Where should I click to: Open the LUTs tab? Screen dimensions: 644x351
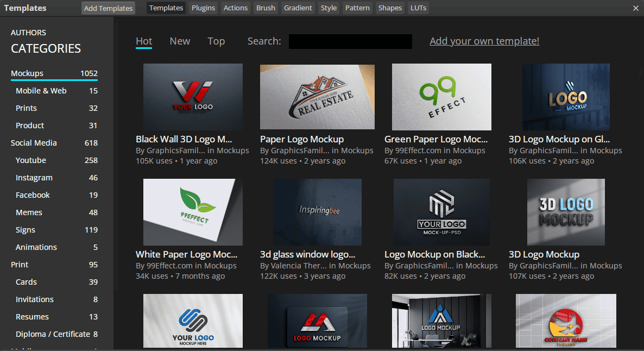point(418,8)
